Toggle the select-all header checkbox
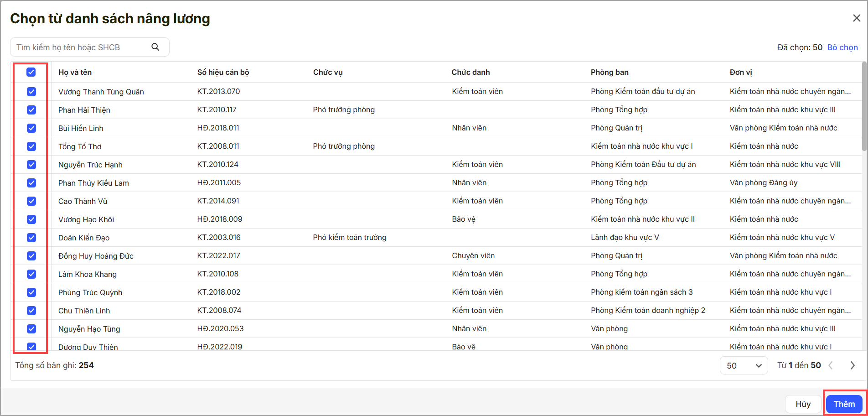 tap(31, 72)
